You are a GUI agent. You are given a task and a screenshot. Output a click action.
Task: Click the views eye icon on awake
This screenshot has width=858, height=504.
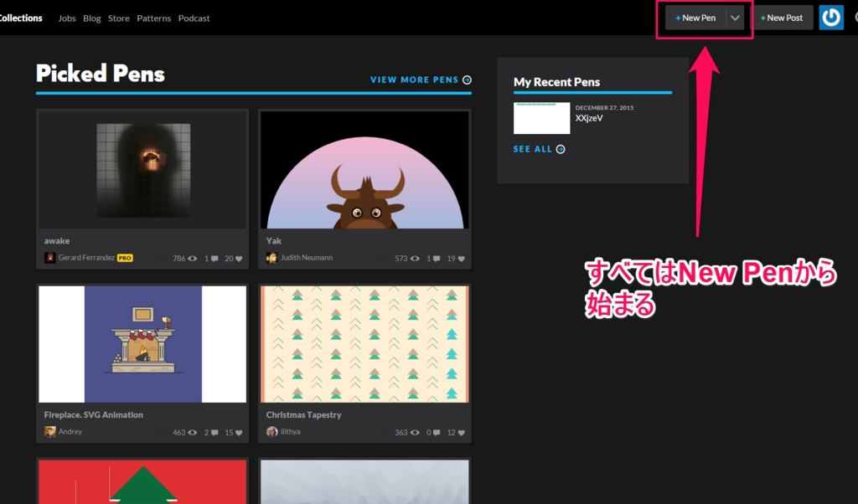[x=193, y=259]
